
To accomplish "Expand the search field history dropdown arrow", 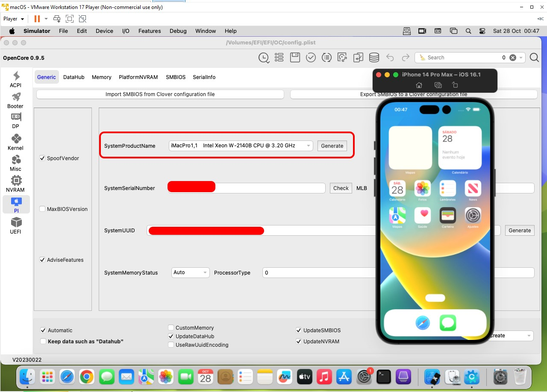I will coord(521,58).
